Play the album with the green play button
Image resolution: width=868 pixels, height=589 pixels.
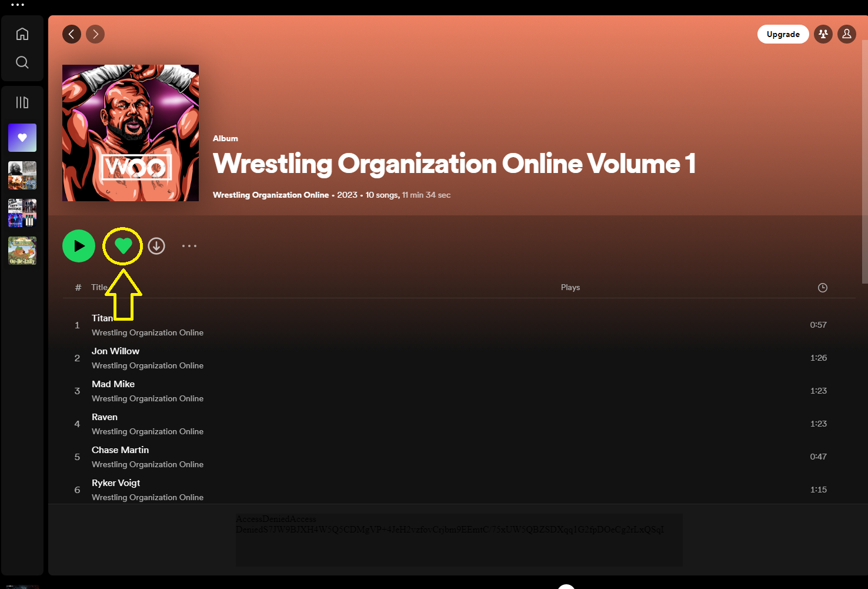pos(79,246)
